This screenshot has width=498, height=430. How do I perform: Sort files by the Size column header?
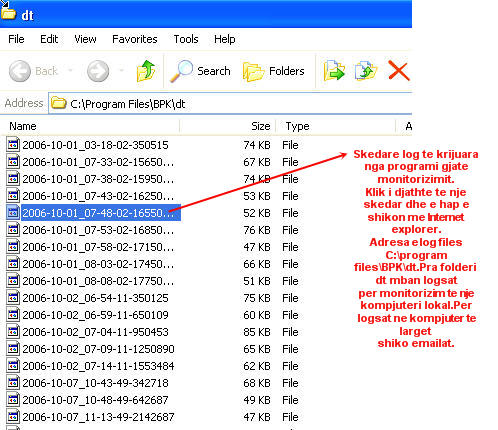click(228, 126)
